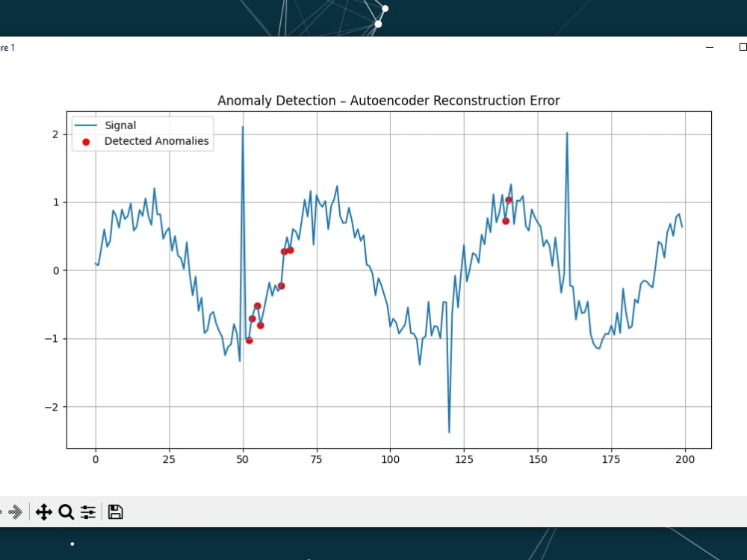Click the blue Signal legend line sample
Screen dimensions: 747x560
(86, 125)
